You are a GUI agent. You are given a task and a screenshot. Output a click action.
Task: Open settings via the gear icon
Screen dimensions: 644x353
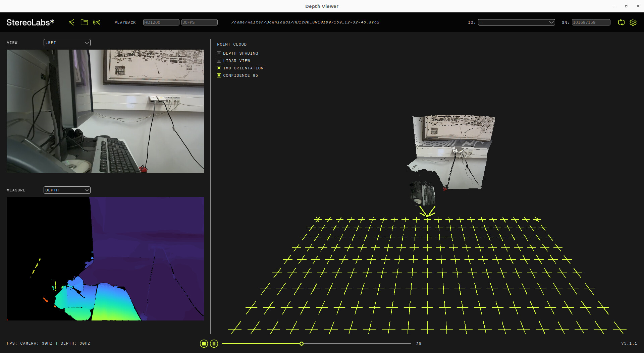(633, 22)
